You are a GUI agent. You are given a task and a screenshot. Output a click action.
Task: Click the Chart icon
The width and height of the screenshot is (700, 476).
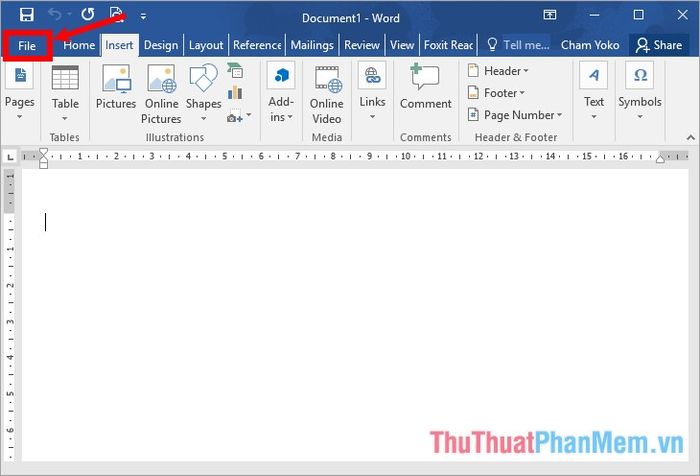click(235, 93)
